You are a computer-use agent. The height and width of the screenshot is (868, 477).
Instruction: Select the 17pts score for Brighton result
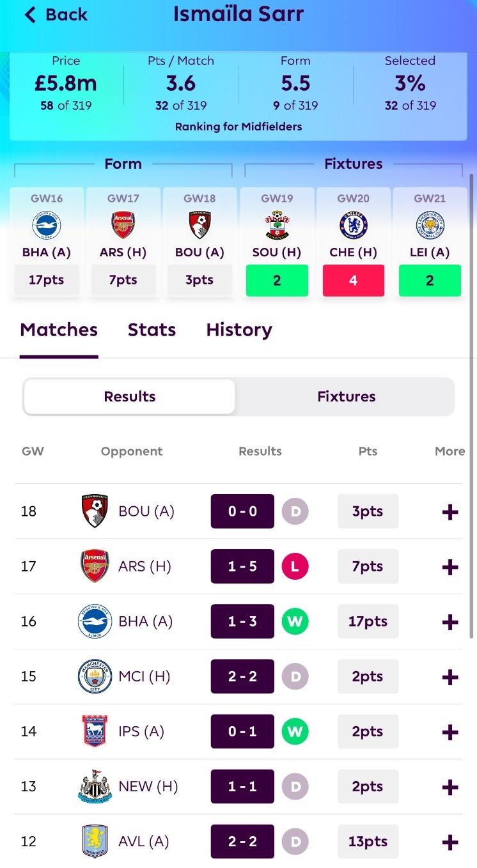tap(368, 621)
